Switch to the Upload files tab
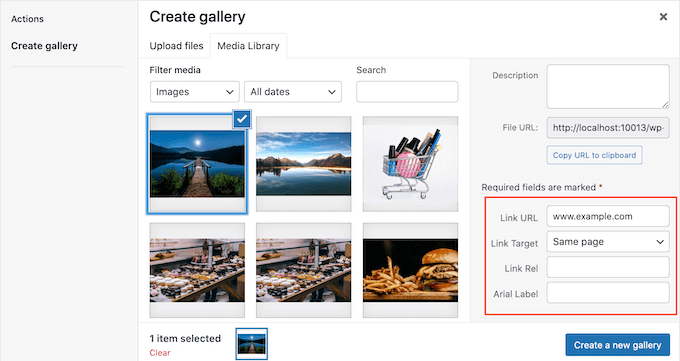 (x=176, y=46)
